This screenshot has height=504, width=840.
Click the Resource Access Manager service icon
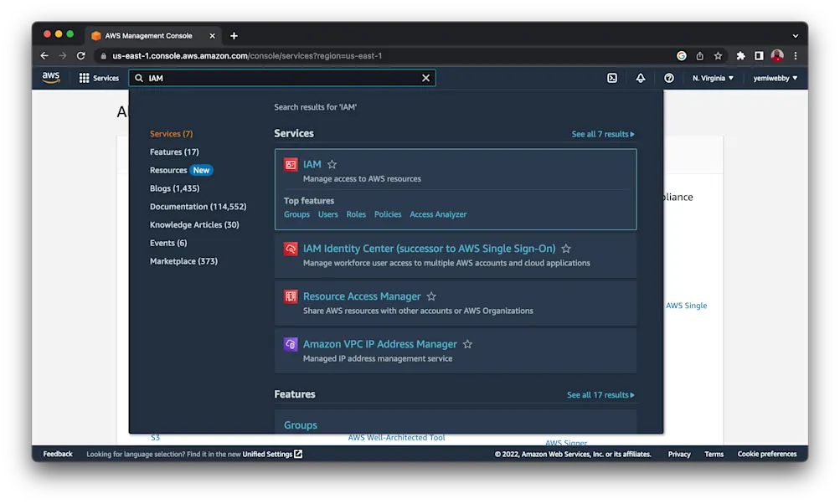coord(291,296)
